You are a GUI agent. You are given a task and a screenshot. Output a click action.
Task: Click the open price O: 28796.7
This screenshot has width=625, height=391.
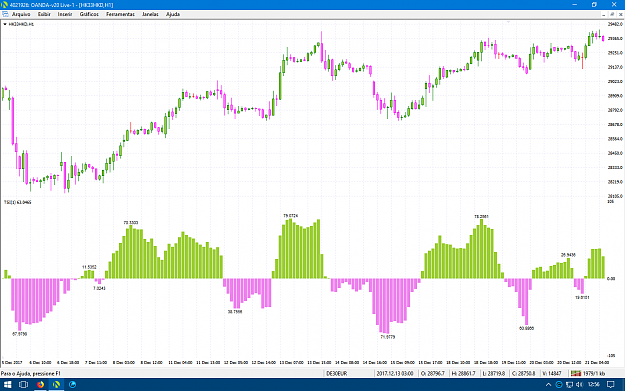point(432,373)
